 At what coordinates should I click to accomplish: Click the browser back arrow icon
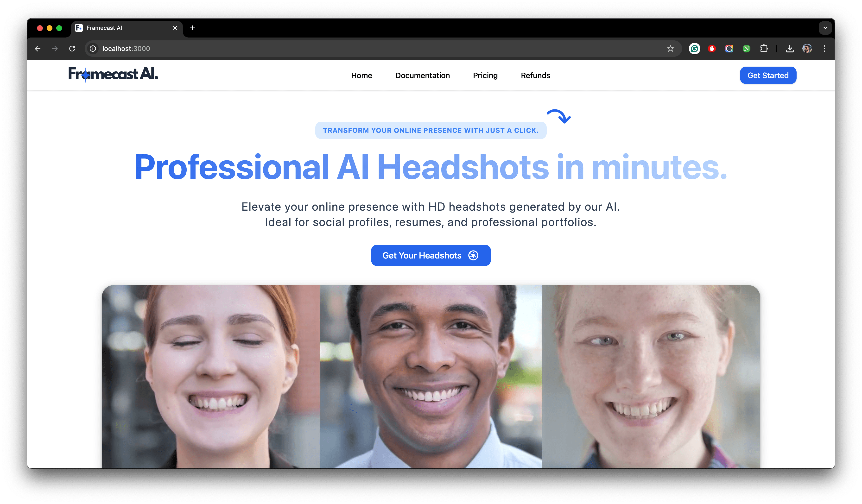pos(38,49)
